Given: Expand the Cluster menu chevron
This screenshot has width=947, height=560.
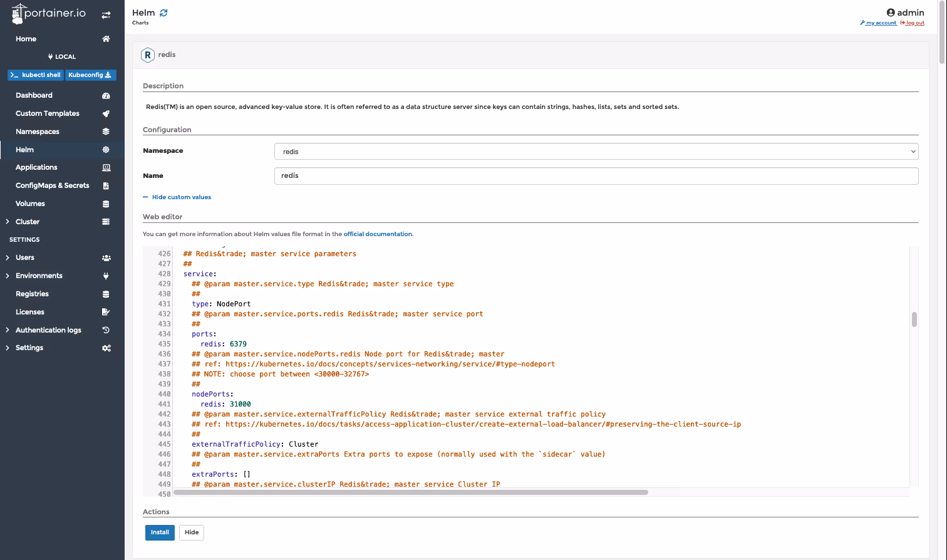Looking at the screenshot, I should tap(8, 222).
